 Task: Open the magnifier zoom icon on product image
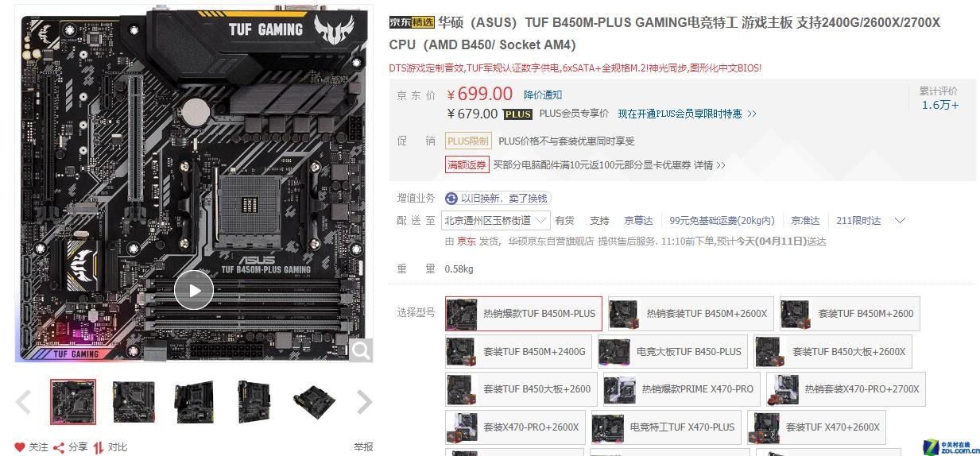[x=360, y=350]
